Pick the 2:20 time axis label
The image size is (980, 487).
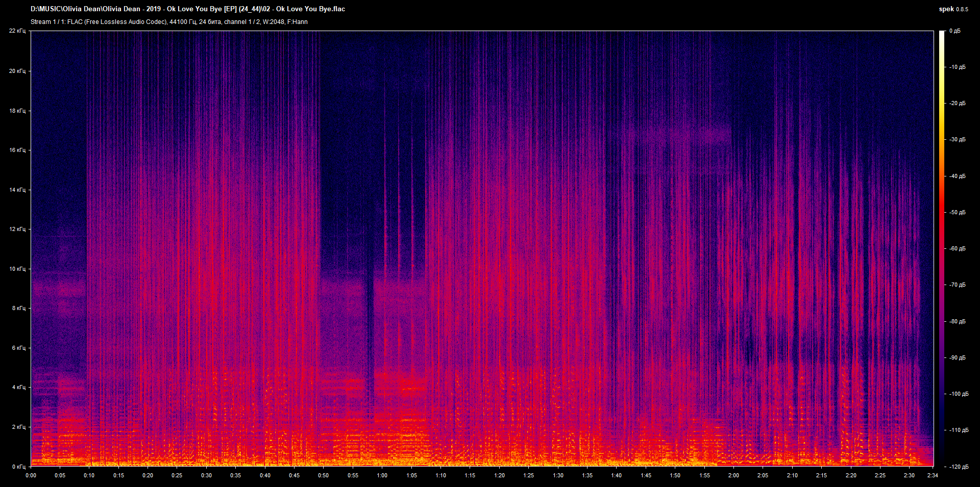pyautogui.click(x=851, y=475)
